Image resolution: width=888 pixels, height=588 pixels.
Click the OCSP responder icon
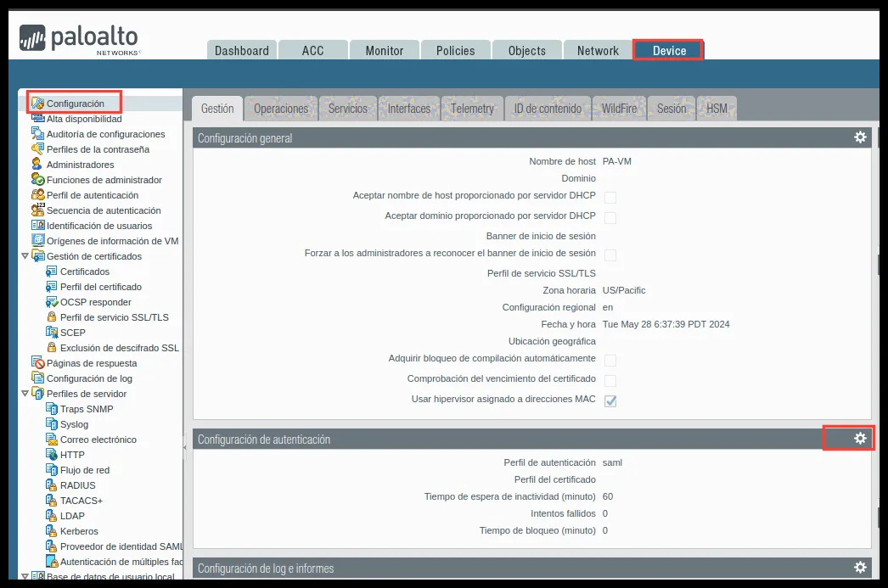(52, 302)
